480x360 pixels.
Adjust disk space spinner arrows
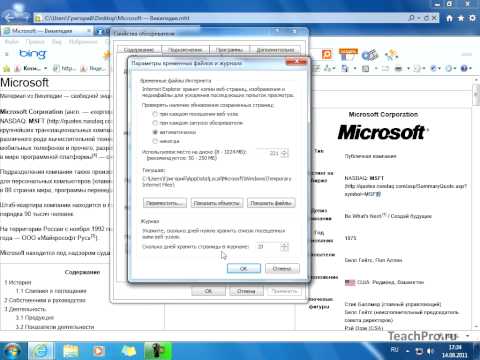284,153
